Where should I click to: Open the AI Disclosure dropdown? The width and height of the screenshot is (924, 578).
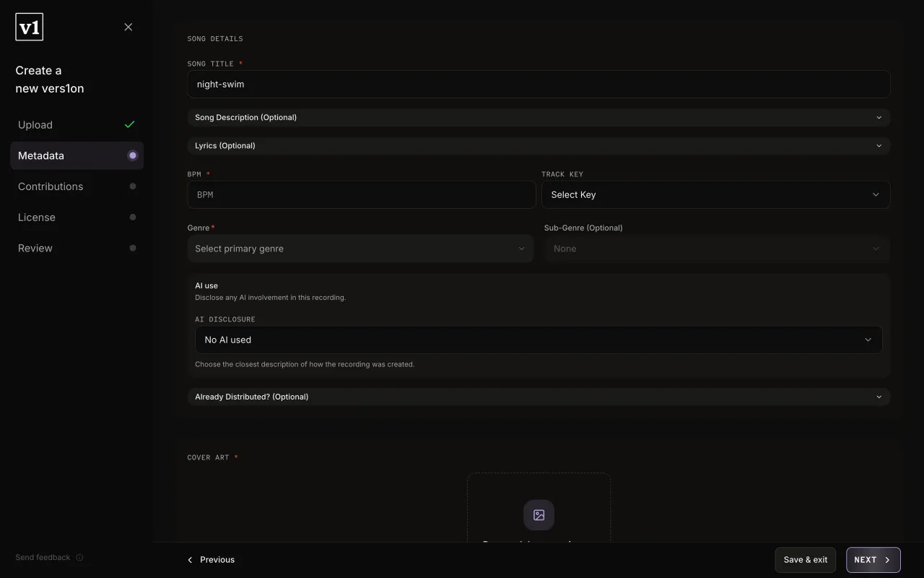[x=539, y=340]
